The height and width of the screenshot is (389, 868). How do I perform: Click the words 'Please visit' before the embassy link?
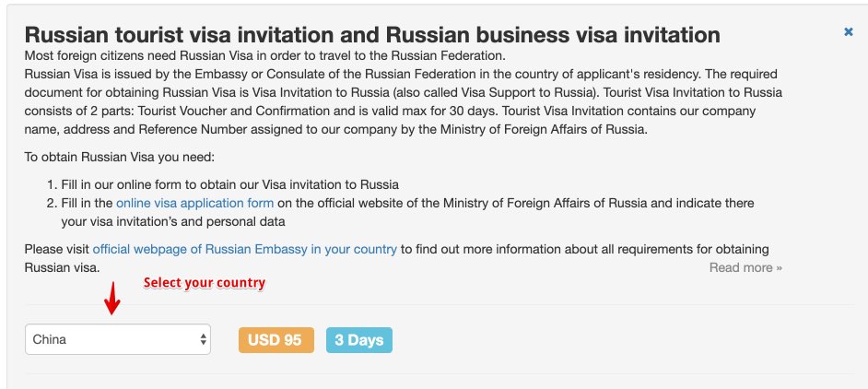pos(57,249)
